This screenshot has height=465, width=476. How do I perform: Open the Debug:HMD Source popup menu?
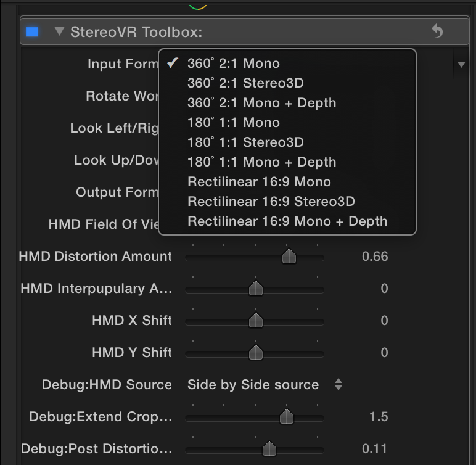265,385
